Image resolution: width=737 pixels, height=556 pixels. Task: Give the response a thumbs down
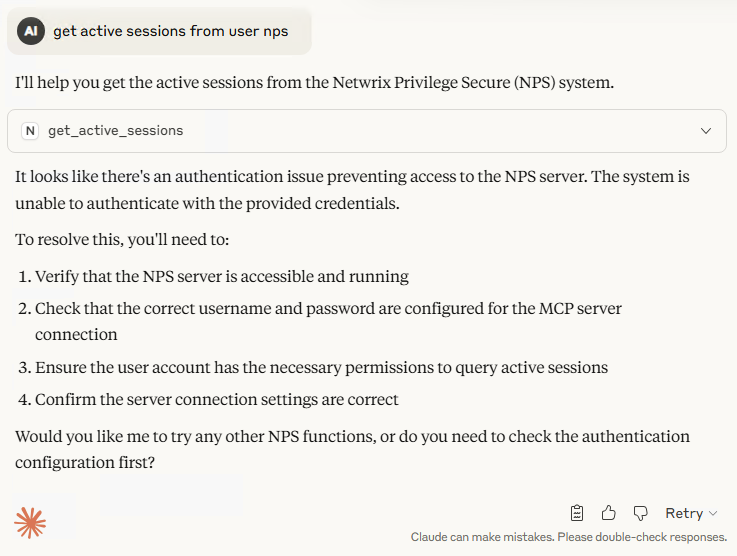pos(641,513)
